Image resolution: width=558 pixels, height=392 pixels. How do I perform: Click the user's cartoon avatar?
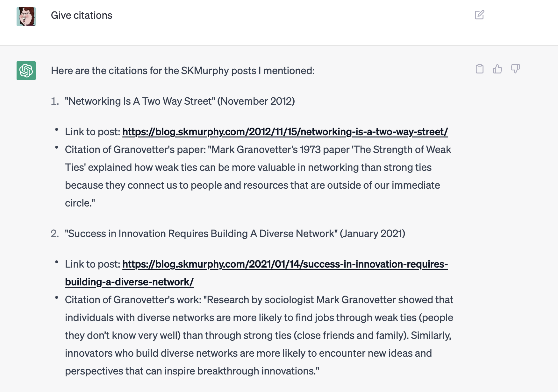(x=26, y=17)
